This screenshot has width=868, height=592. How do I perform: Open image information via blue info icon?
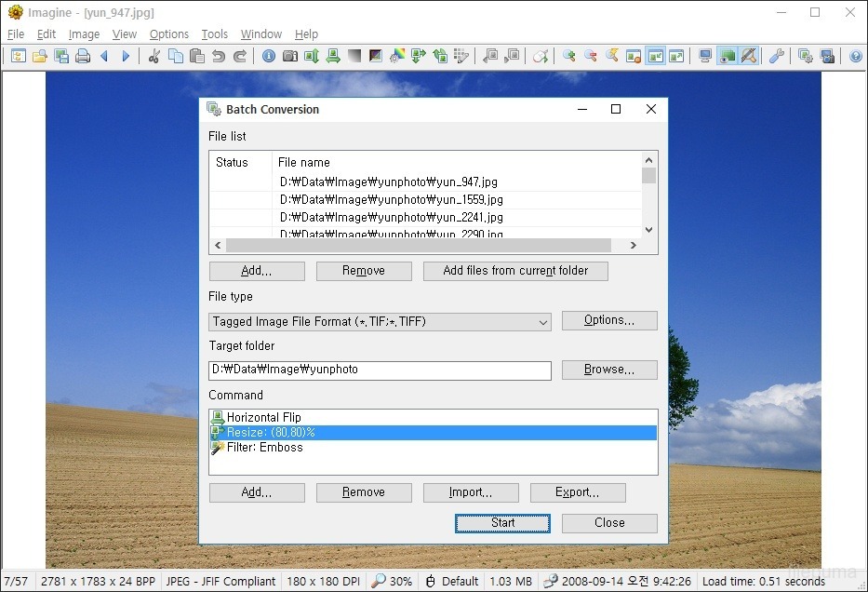[269, 56]
